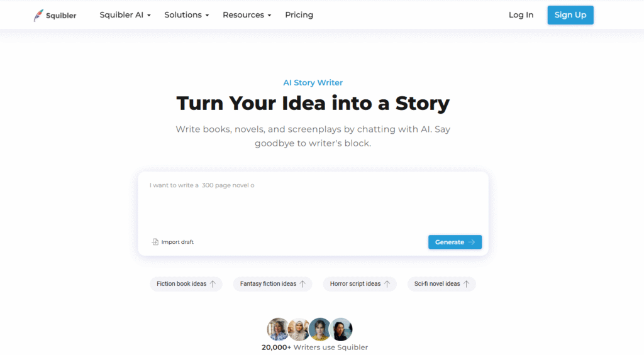Click the Log In link
The width and height of the screenshot is (644, 355).
[521, 15]
